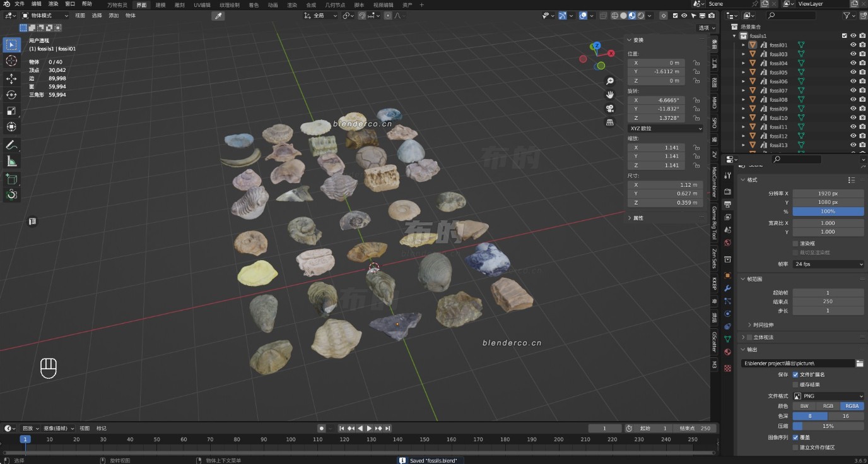This screenshot has height=464, width=868.
Task: Hide fossil05 with its eye icon
Action: click(853, 72)
